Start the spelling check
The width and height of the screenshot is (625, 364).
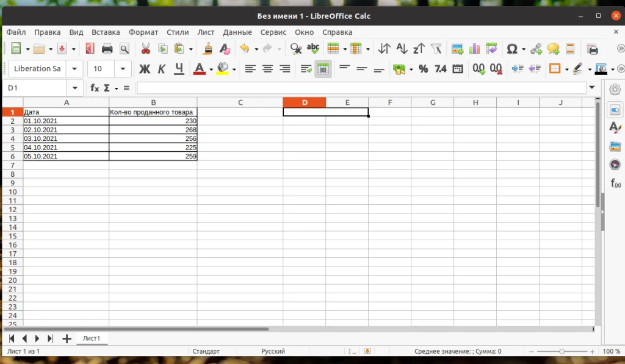312,48
